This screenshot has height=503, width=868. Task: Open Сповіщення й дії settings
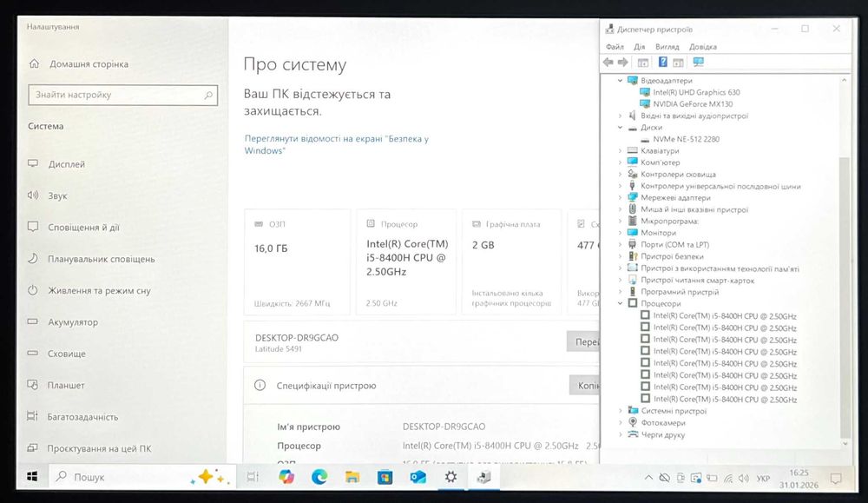pos(74,227)
